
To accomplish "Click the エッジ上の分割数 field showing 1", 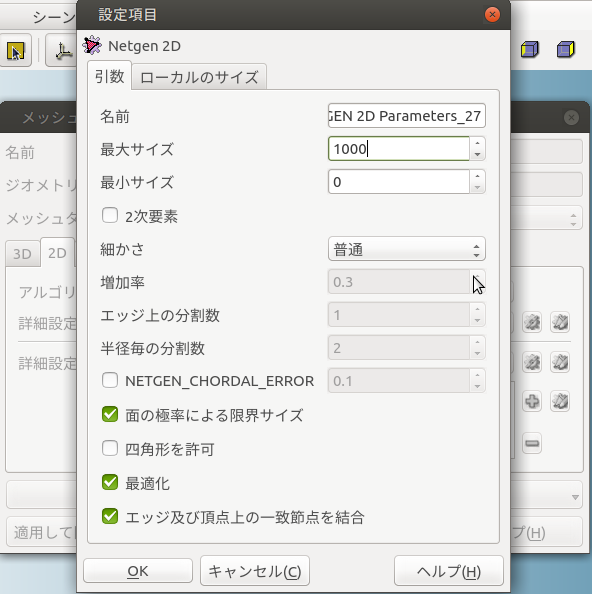I will point(399,315).
